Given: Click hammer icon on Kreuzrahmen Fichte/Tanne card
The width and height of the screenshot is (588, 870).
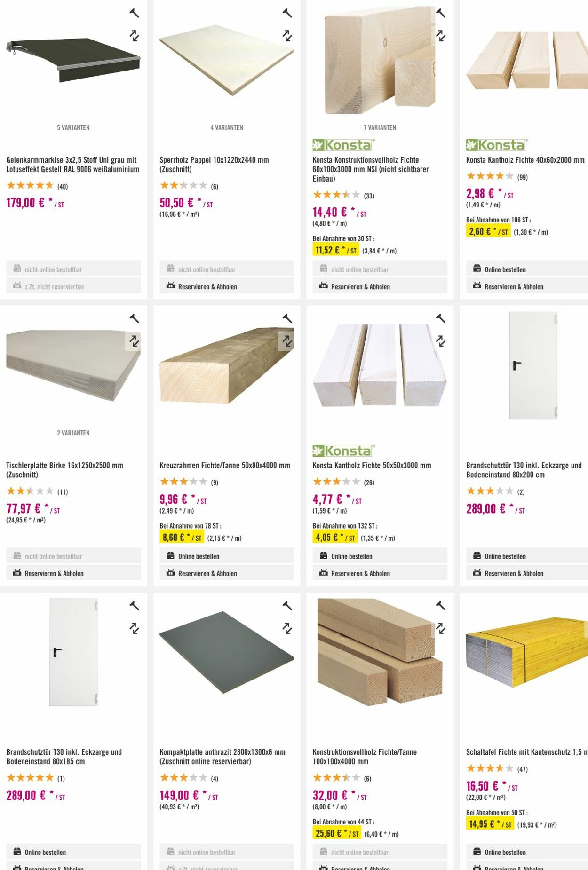Looking at the screenshot, I should (287, 318).
